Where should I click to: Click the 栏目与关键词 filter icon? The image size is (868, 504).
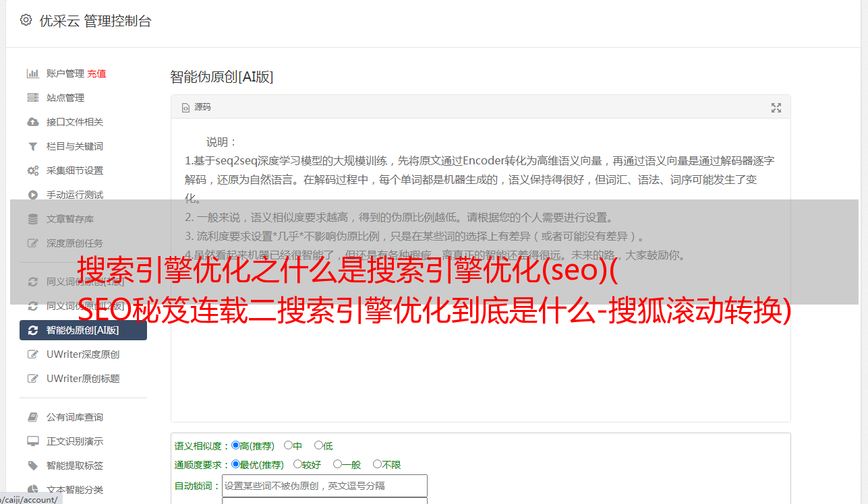[x=32, y=146]
